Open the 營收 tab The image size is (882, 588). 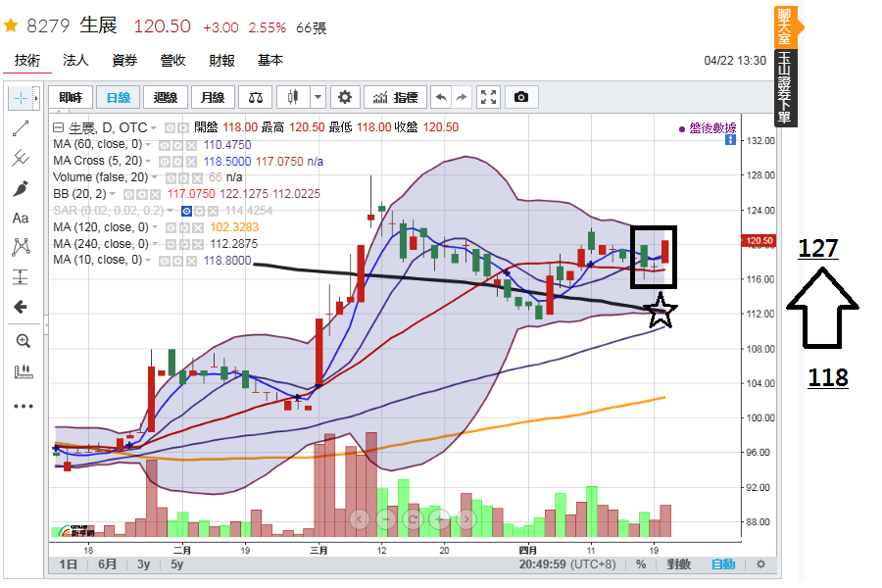coord(172,60)
